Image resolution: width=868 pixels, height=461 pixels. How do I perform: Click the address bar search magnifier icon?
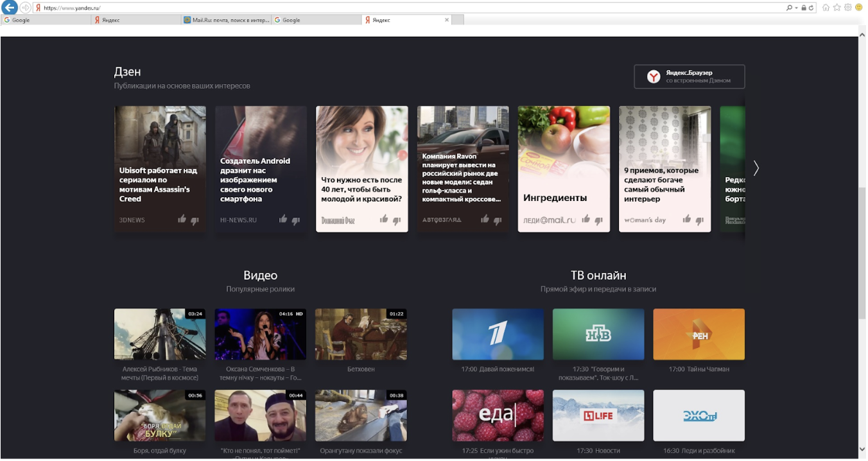pyautogui.click(x=789, y=8)
